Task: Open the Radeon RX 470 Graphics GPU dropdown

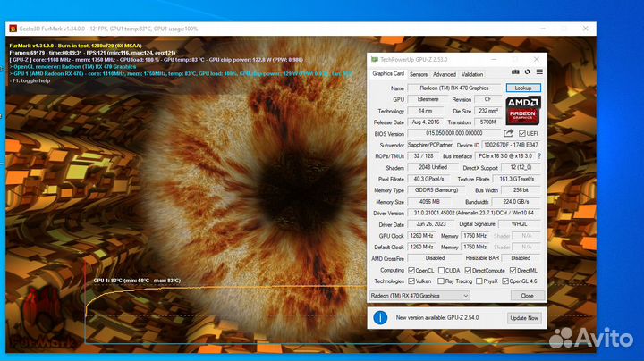Action: tap(419, 296)
